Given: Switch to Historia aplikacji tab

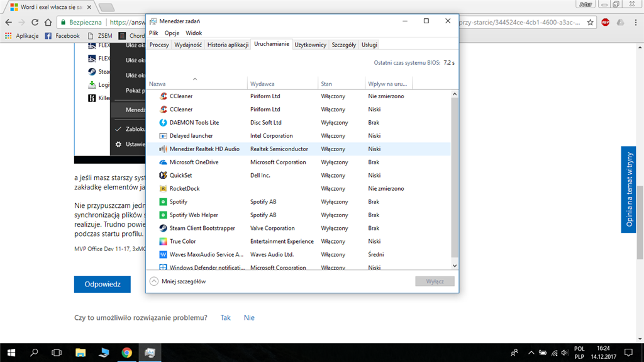Looking at the screenshot, I should click(x=228, y=45).
